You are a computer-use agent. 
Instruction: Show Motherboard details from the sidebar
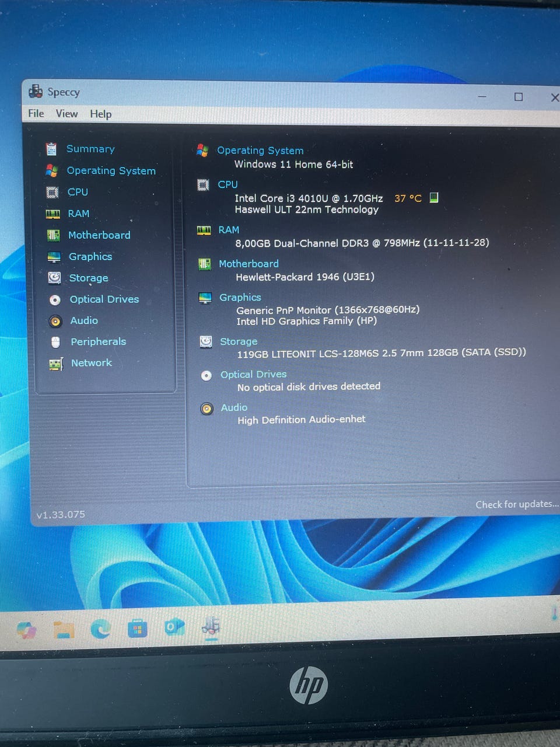click(99, 235)
